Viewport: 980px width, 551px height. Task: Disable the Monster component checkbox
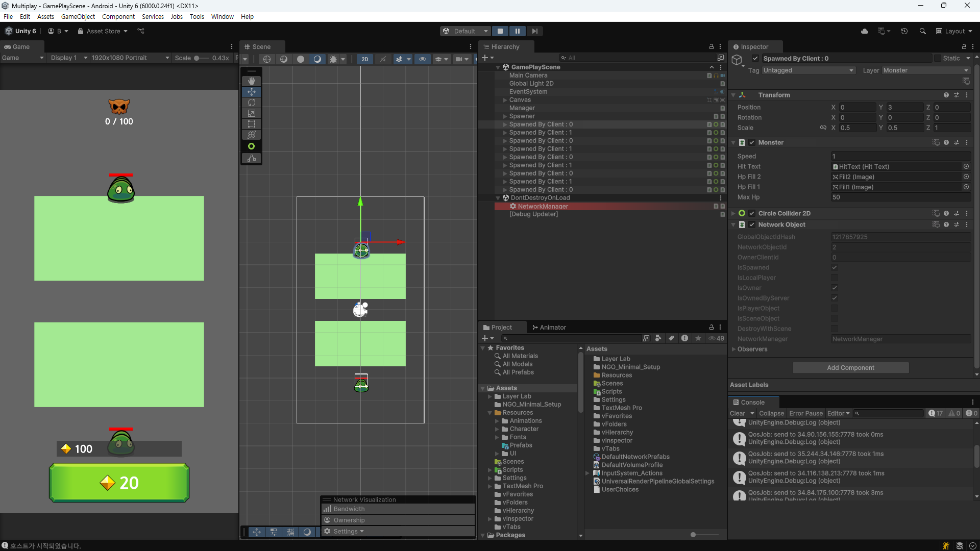[752, 143]
